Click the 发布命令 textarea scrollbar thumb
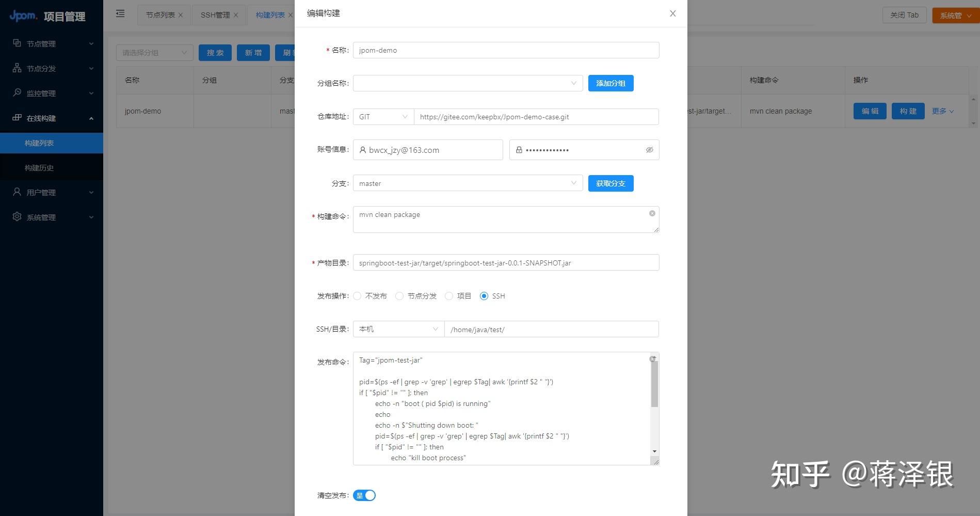The height and width of the screenshot is (516, 980). click(654, 383)
